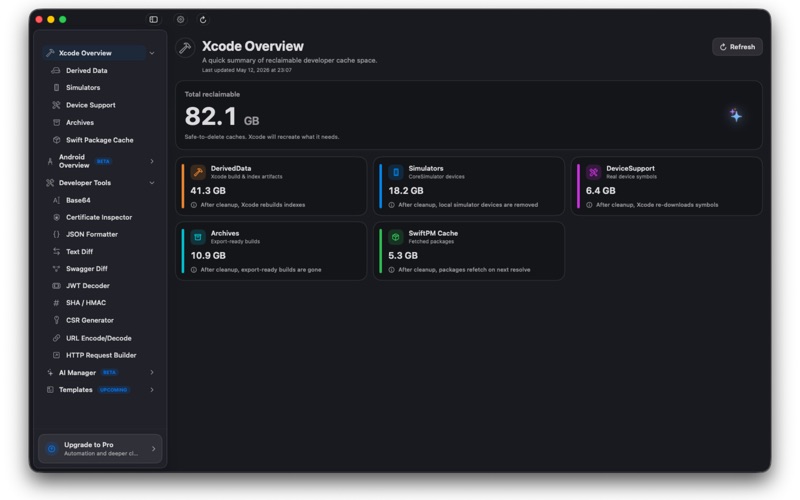Click the HTTP Request Builder icon
This screenshot has height=500, width=800.
tap(56, 355)
